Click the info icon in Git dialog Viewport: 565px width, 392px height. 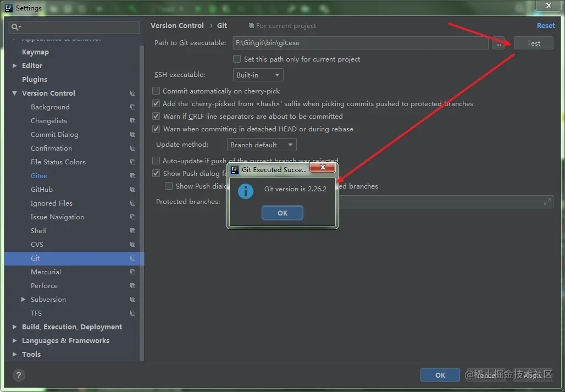(x=246, y=191)
